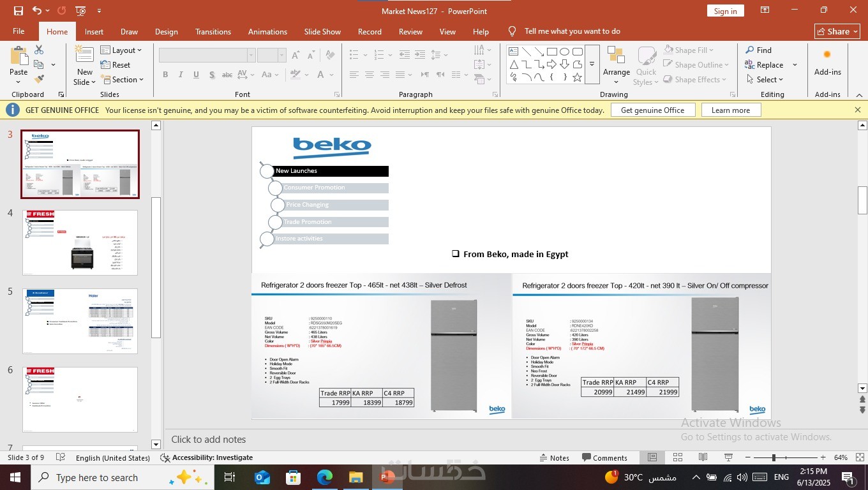
Task: Open Add-ins
Action: tap(827, 63)
